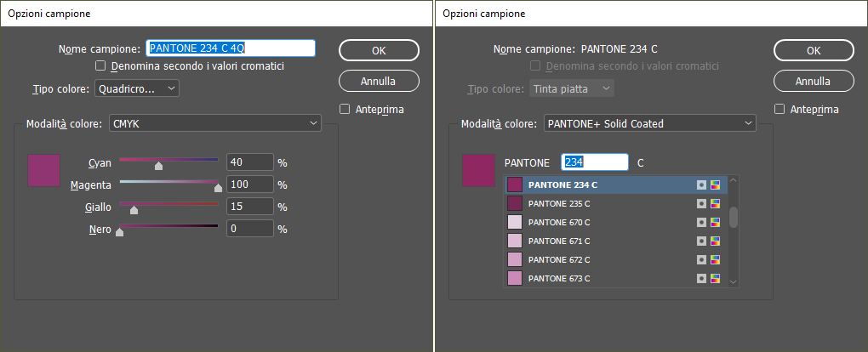
Task: Click the Cyan slider handle
Action: (159, 166)
